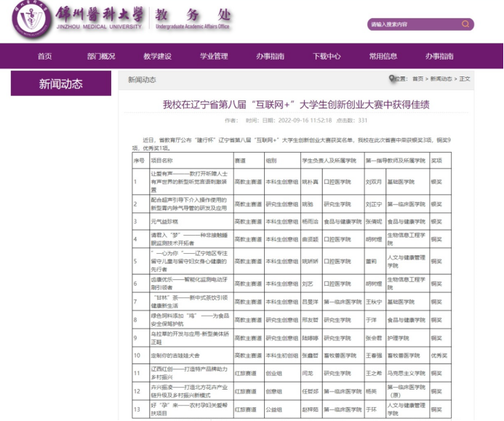Go to 教学建设 in the navigation bar
This screenshot has height=421, width=504.
pos(157,56)
